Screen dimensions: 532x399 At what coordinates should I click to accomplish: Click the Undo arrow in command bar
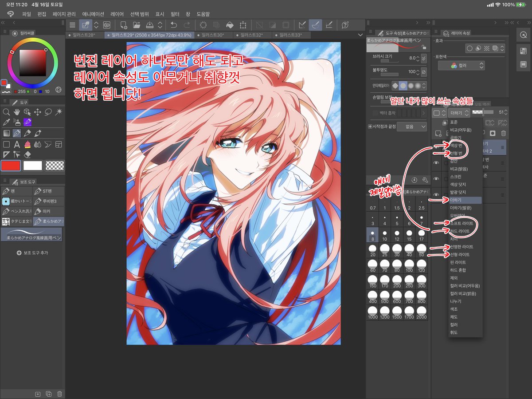pyautogui.click(x=174, y=25)
